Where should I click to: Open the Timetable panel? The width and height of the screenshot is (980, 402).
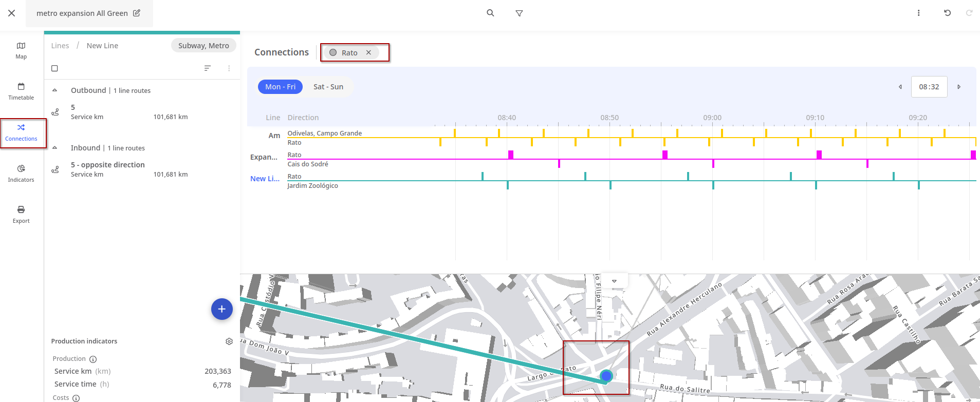pos(21,91)
